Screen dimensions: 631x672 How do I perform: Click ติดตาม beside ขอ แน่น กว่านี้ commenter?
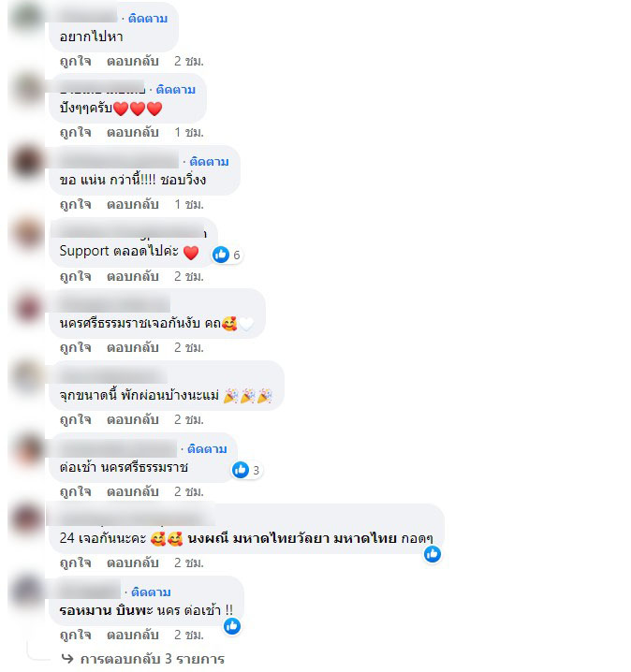point(209,162)
